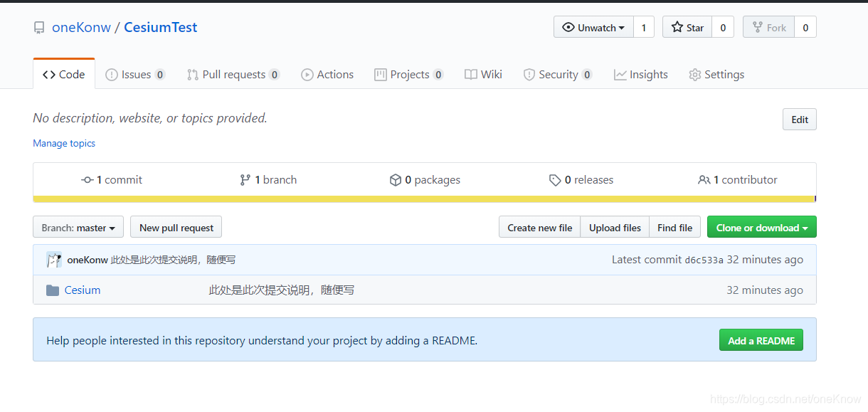The height and width of the screenshot is (412, 868).
Task: Open the Security tab
Action: pos(559,75)
